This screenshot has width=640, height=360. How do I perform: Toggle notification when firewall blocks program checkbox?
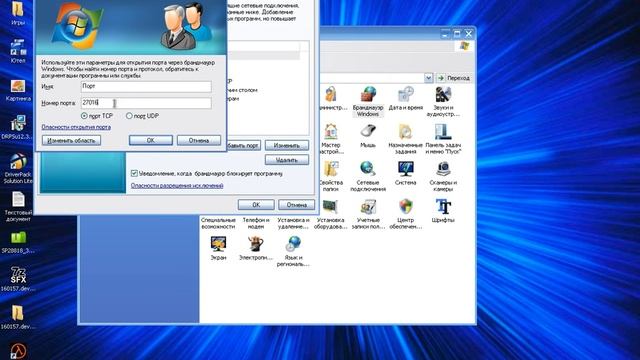click(134, 173)
